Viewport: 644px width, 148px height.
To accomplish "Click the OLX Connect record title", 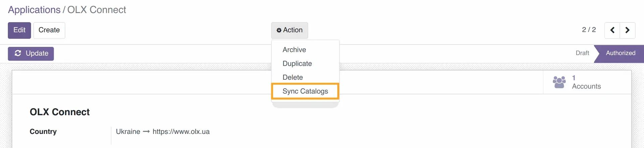I will point(60,112).
